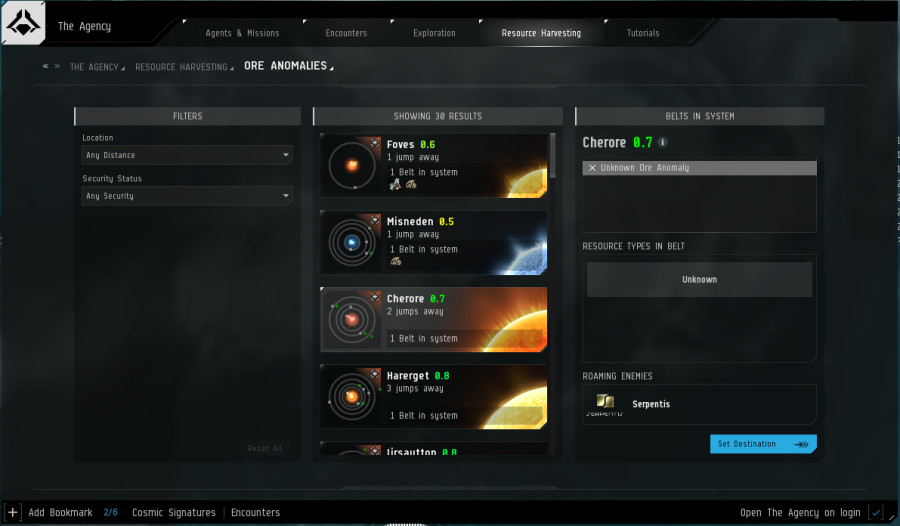Click the Serpentis faction logo
This screenshot has height=526, width=900.
tap(604, 404)
